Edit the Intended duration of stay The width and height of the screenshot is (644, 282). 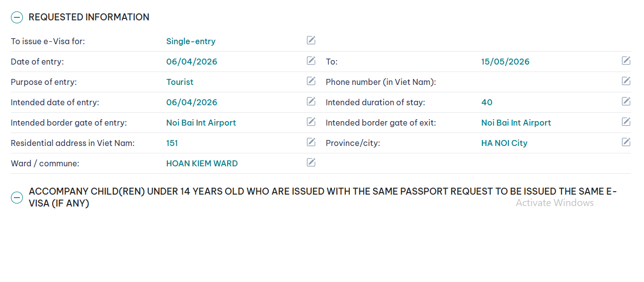point(626,101)
